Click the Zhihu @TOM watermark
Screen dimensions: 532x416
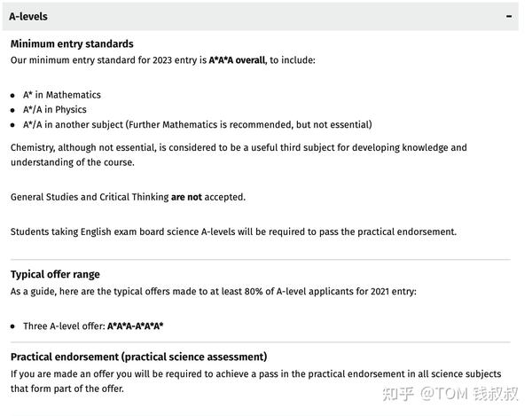click(x=450, y=394)
